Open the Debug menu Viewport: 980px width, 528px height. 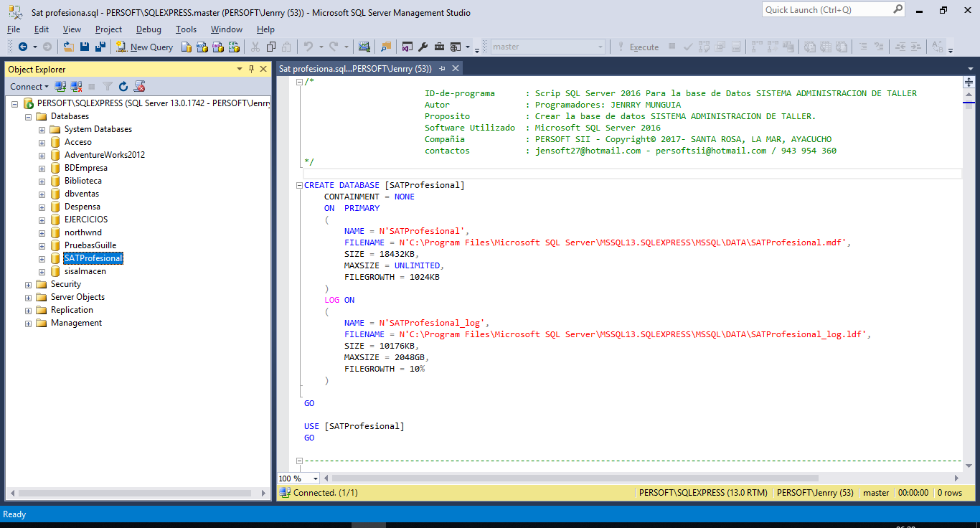[149, 29]
